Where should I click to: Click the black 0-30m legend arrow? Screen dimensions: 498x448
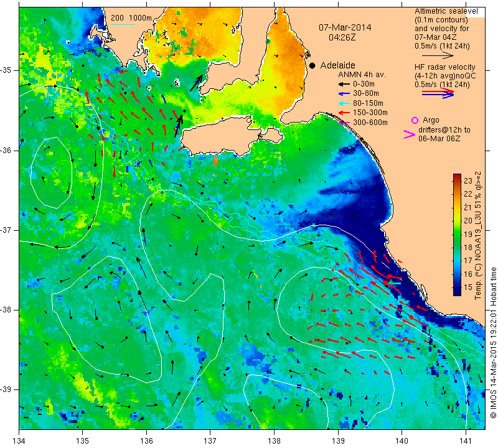[344, 84]
